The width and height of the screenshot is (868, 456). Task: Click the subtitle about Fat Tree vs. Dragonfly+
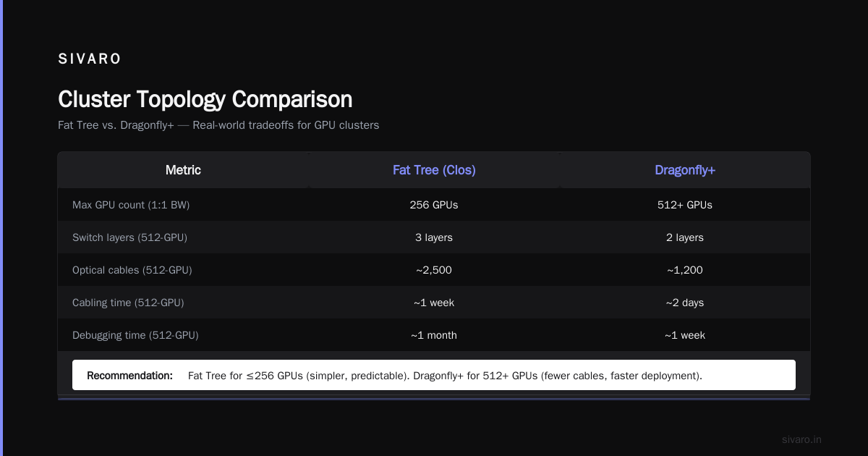218,125
